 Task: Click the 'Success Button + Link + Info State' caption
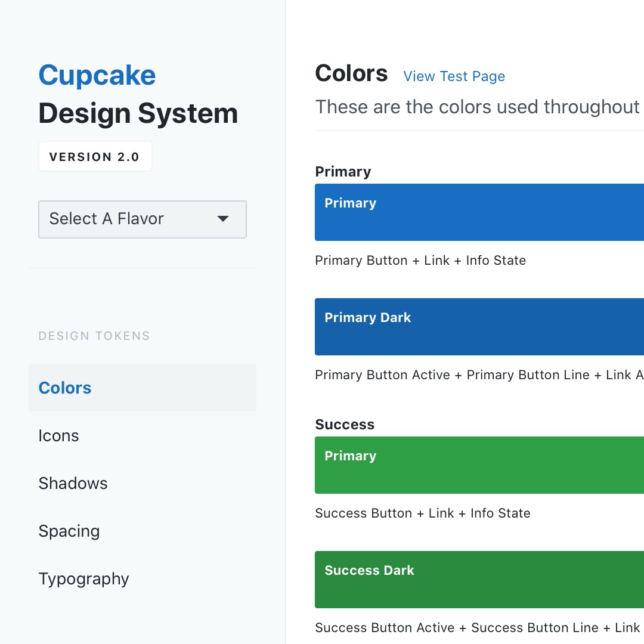(x=422, y=513)
